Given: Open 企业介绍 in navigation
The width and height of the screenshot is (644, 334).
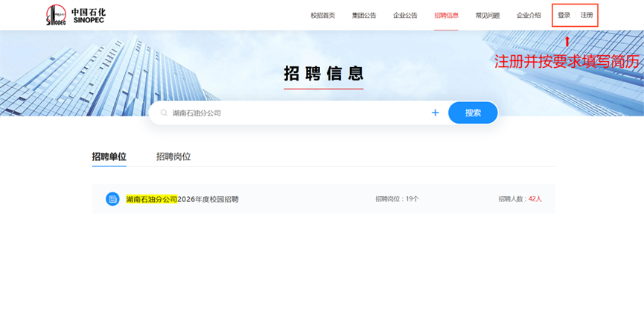Looking at the screenshot, I should click(x=529, y=16).
